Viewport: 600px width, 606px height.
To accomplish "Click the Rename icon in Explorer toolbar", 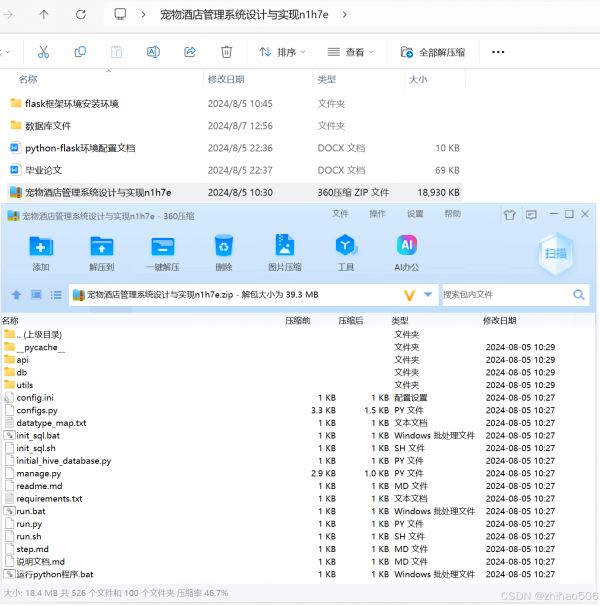I will click(x=153, y=52).
